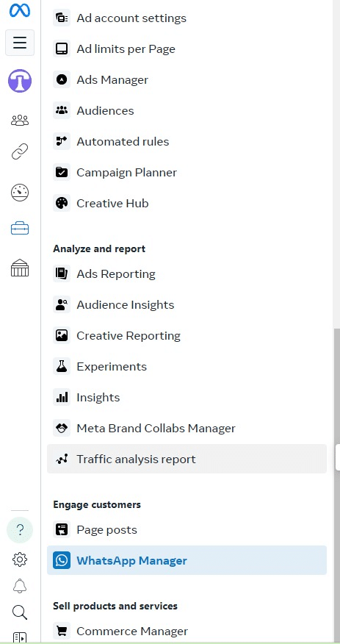This screenshot has height=644, width=340.
Task: Select Traffic analysis report
Action: tap(187, 459)
